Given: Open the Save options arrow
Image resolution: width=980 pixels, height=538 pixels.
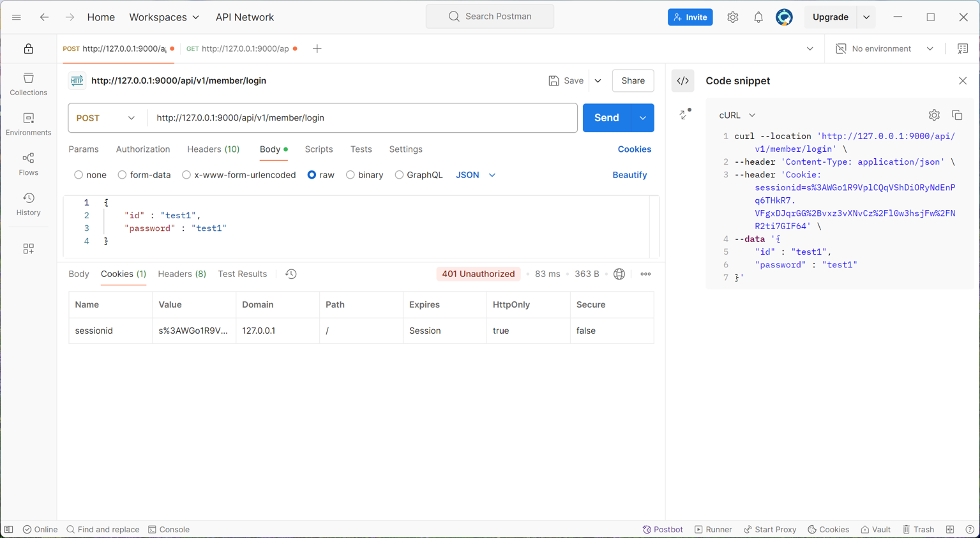Looking at the screenshot, I should coord(598,81).
